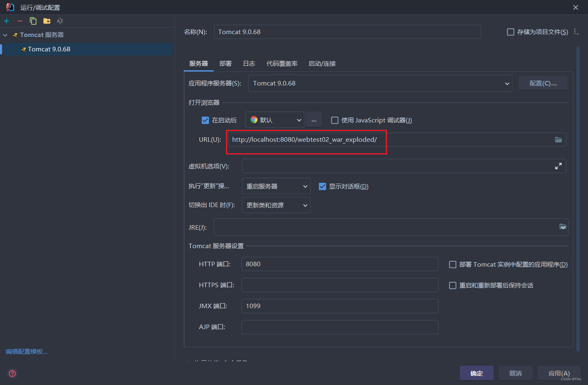This screenshot has height=385, width=588.
Task: Click the right-side vertical scrollbar
Action: pos(578,199)
